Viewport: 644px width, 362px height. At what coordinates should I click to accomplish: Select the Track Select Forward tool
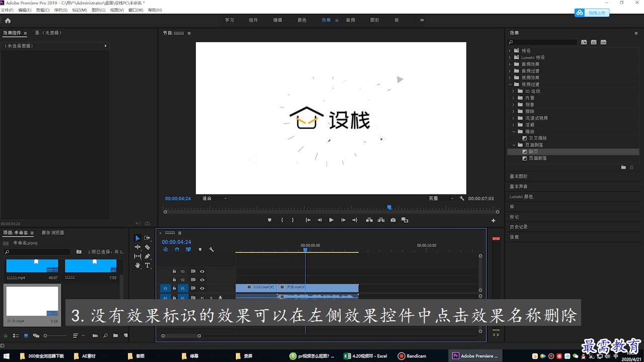(147, 238)
